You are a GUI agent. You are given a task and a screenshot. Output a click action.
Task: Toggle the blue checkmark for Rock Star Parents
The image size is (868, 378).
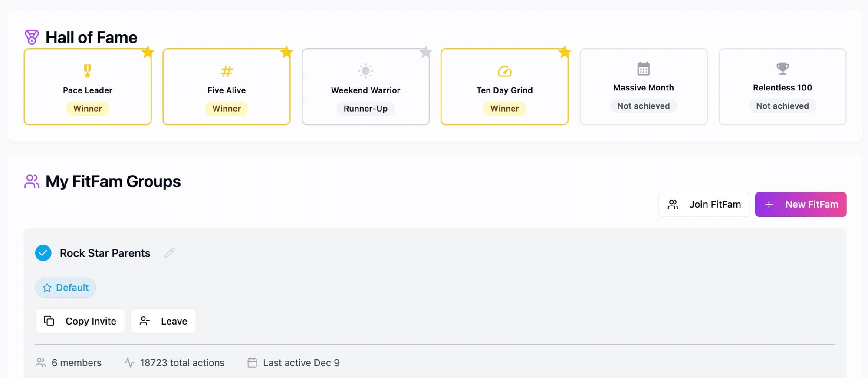[x=43, y=253]
